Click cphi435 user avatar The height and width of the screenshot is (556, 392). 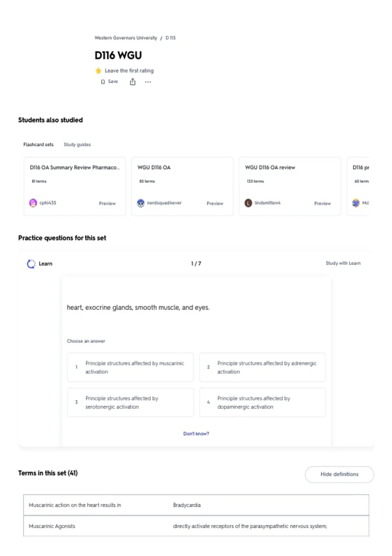(33, 203)
